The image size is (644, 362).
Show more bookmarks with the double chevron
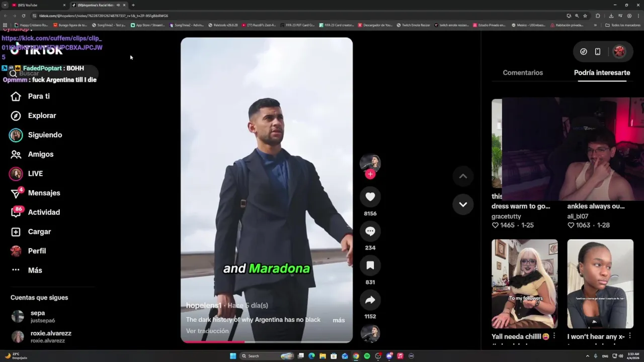595,25
